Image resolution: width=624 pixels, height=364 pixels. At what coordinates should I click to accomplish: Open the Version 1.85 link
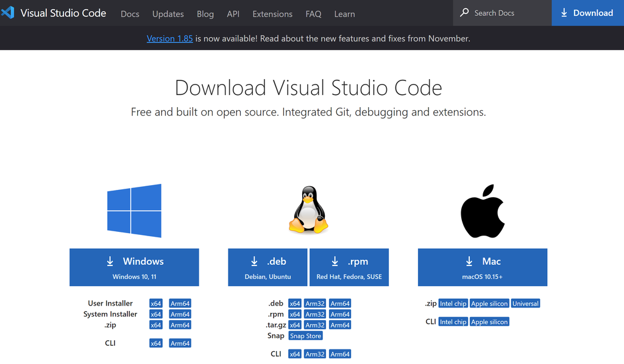tap(169, 38)
